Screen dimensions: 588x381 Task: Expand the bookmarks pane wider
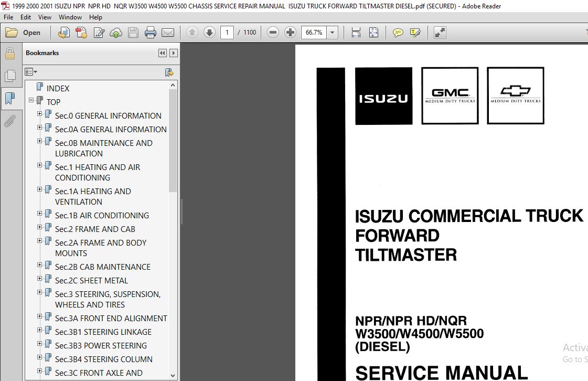[x=173, y=53]
